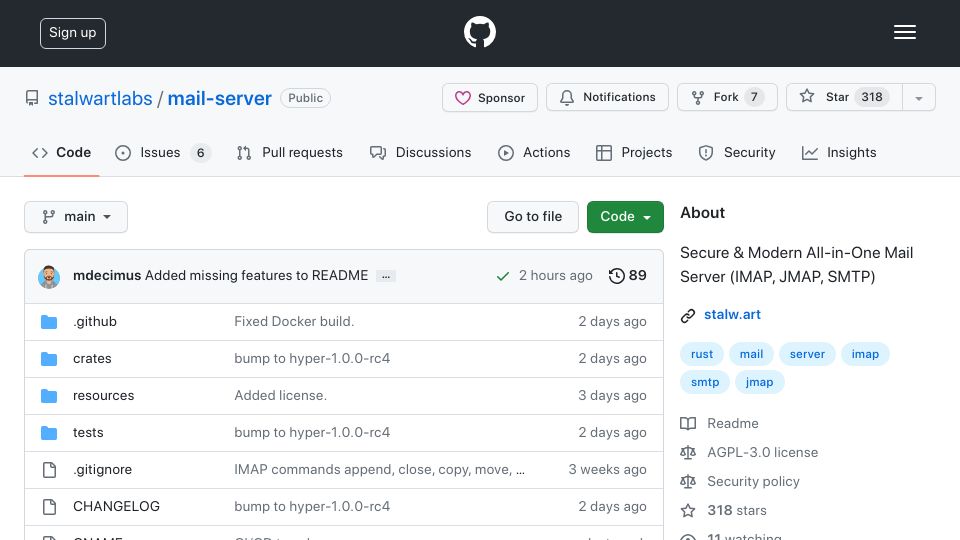This screenshot has width=960, height=540.
Task: Open the mail-server repository link
Action: tap(219, 99)
